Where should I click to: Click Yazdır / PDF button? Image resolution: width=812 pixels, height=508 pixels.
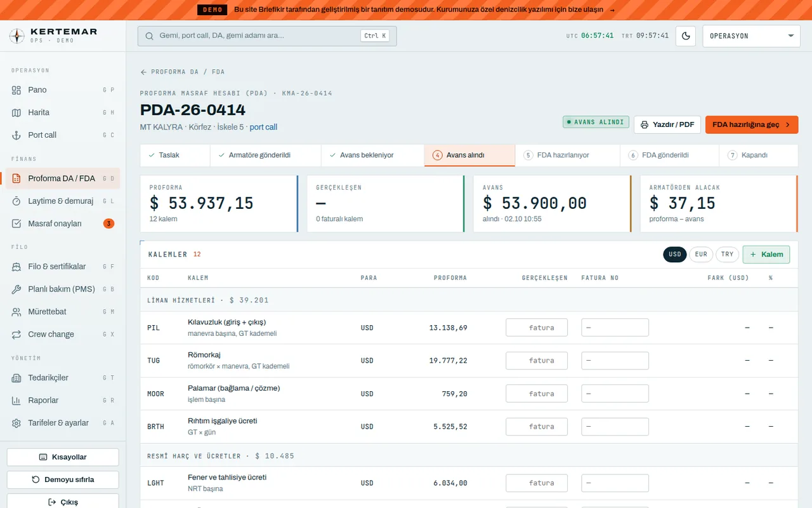[667, 124]
